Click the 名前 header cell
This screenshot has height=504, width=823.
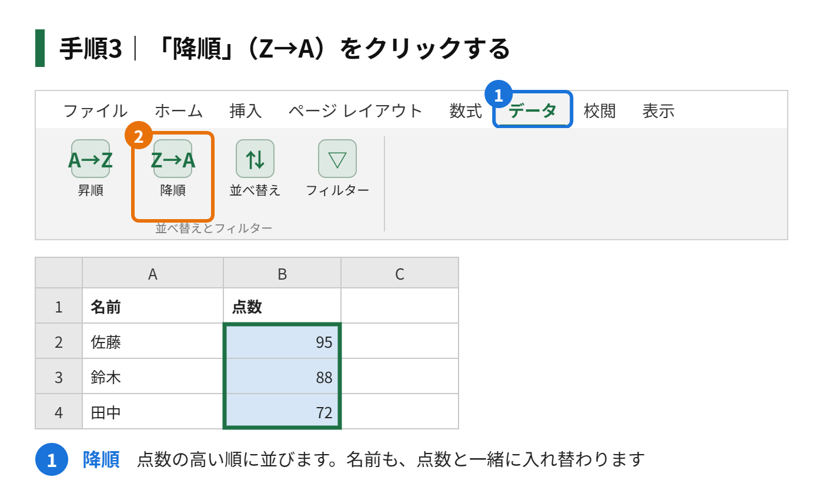[153, 305]
